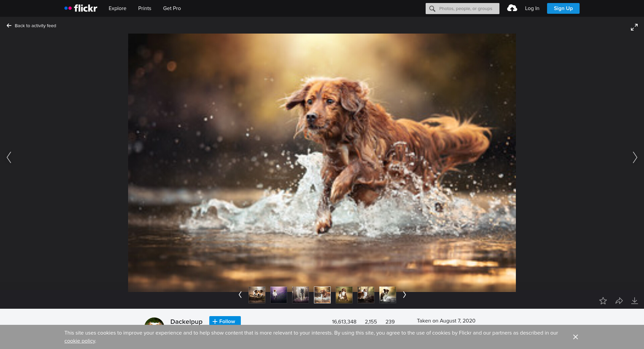644x349 pixels.
Task: Click the share arrow icon
Action: (619, 301)
